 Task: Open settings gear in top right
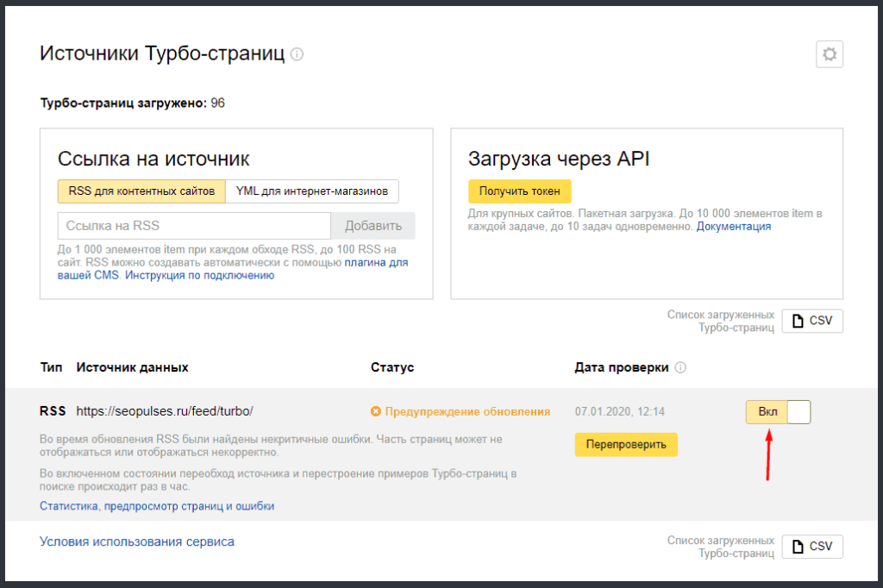(830, 54)
